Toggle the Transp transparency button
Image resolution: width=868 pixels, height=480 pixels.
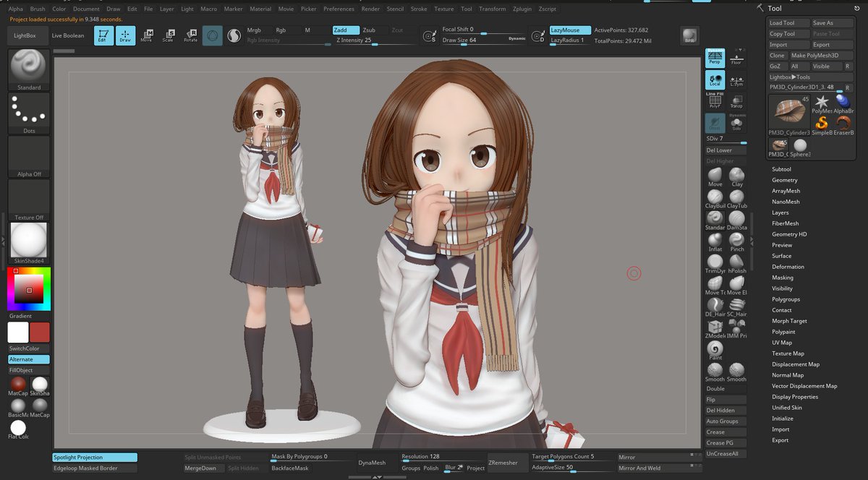736,102
